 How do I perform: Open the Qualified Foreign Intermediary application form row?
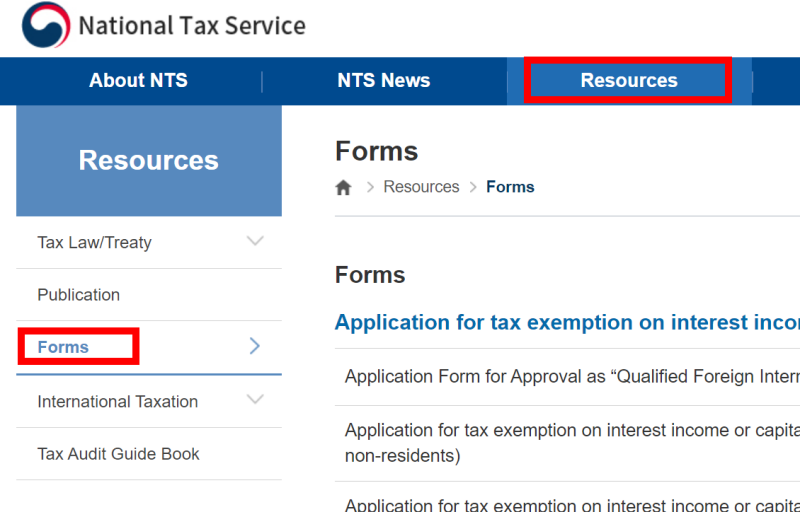(x=567, y=377)
